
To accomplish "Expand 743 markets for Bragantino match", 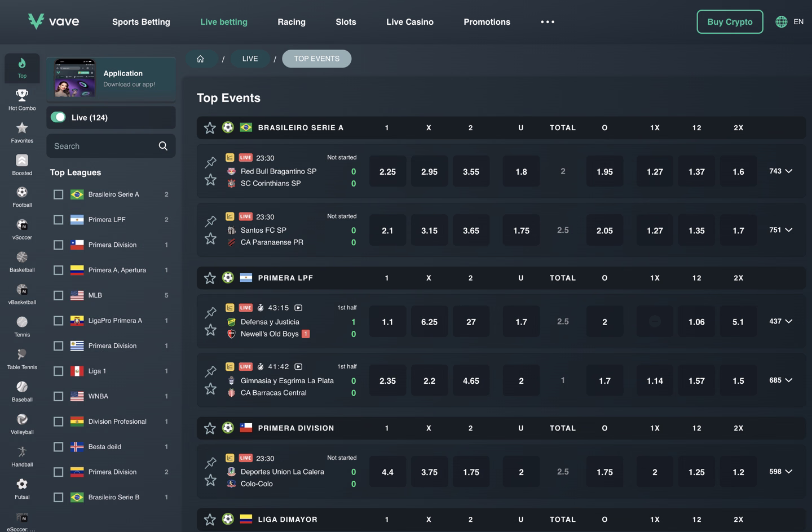I will 781,171.
